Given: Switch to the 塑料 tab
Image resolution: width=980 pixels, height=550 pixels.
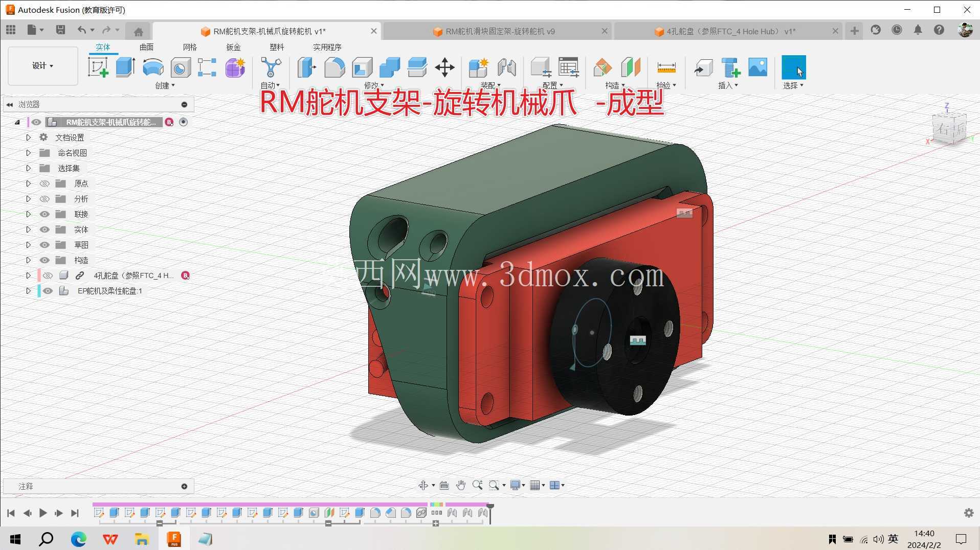Looking at the screenshot, I should pos(277,47).
